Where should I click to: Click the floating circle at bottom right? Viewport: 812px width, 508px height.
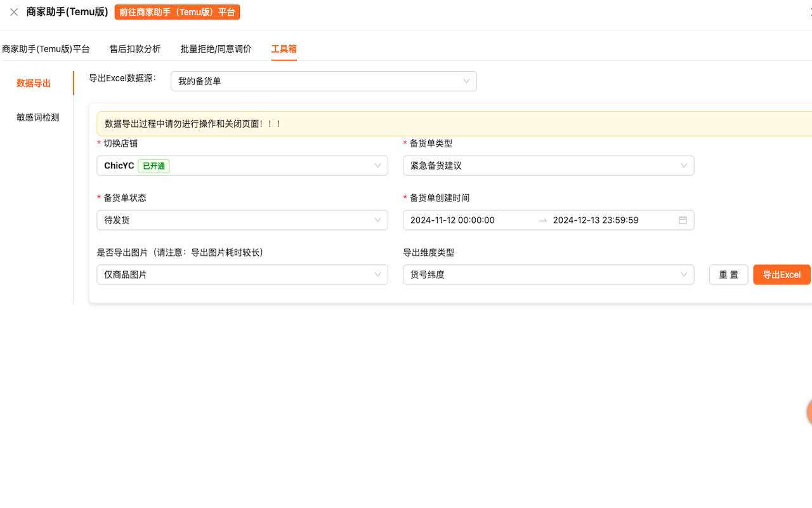808,412
